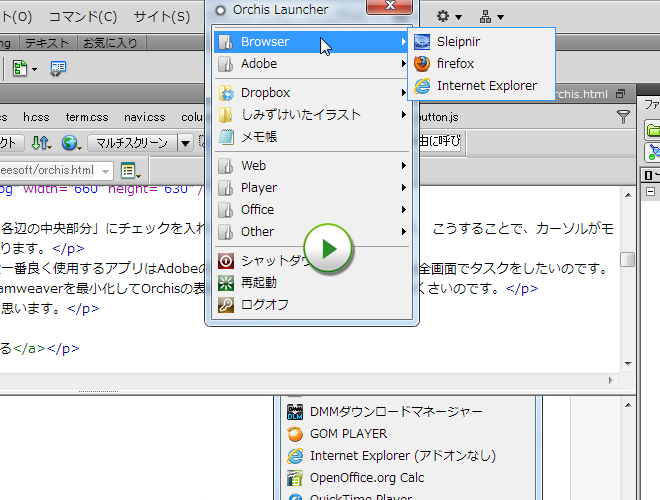
Task: Open the マルチスクリーン dropdown arrow
Action: coord(185,143)
